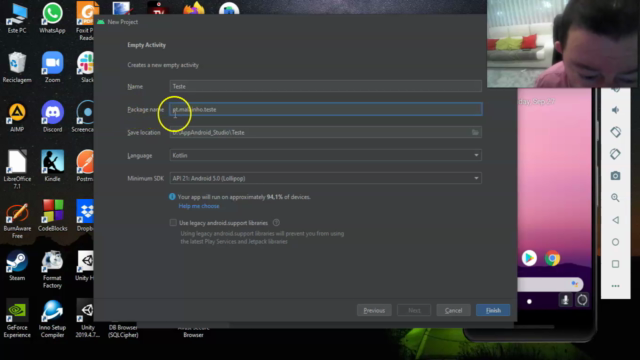Image resolution: width=640 pixels, height=360 pixels.
Task: Click the circular rotate icon at emulator bottom
Action: (582, 300)
